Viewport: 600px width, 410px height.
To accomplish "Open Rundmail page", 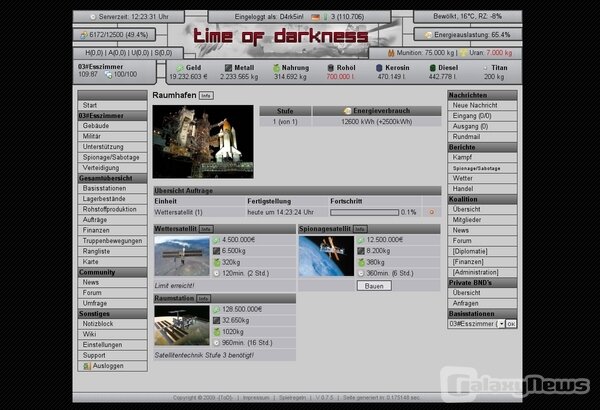I will point(482,137).
